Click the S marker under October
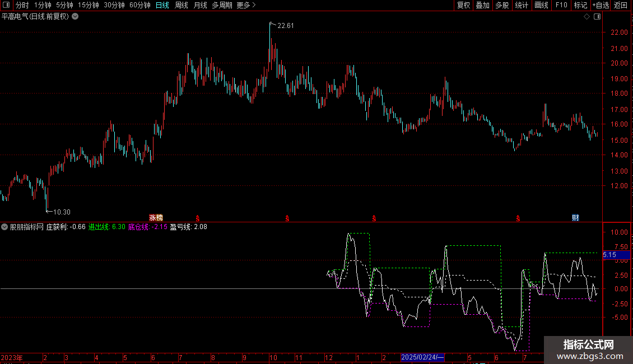 pos(287,218)
